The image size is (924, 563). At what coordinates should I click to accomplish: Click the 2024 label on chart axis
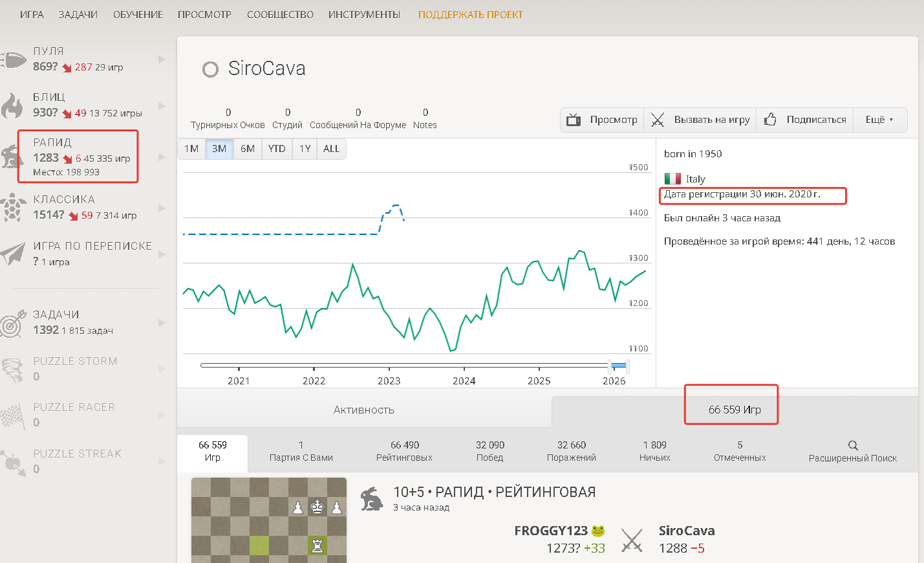(x=464, y=381)
